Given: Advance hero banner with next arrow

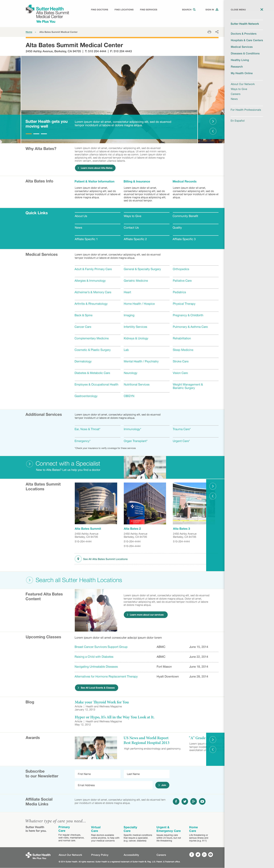Looking at the screenshot, I should pyautogui.click(x=213, y=121).
